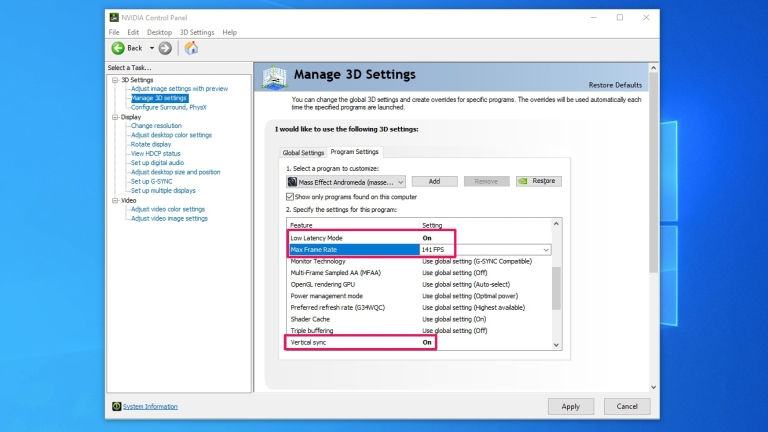Click the Manage 3D Settings header icon

tap(274, 77)
